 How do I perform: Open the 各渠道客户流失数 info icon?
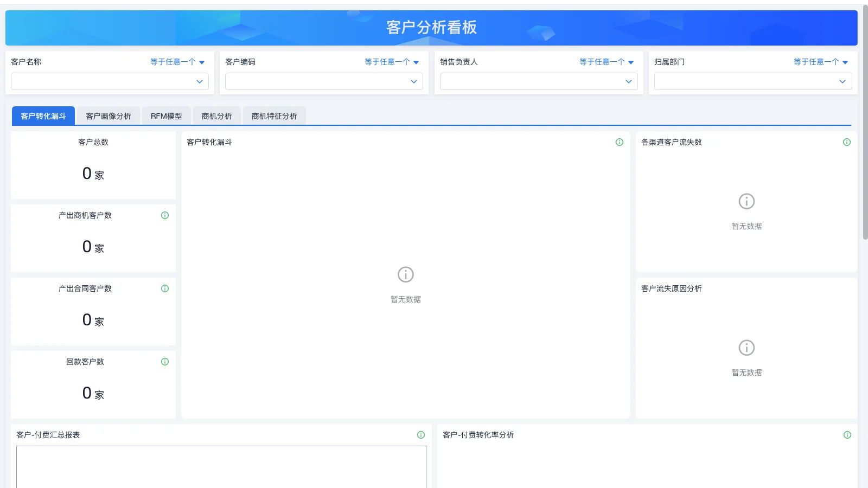(x=847, y=142)
